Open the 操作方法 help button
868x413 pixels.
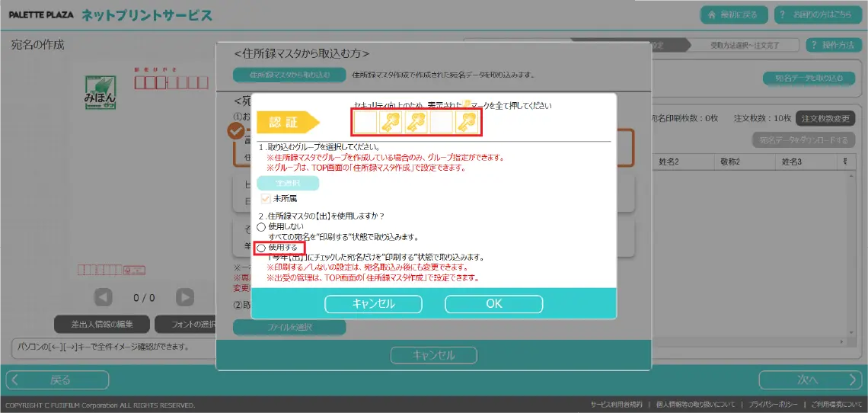(x=834, y=45)
